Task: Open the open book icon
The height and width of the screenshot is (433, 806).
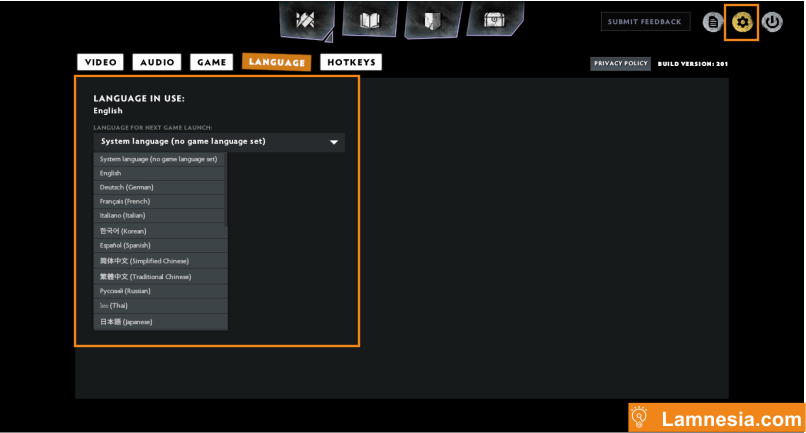Action: pyautogui.click(x=370, y=20)
